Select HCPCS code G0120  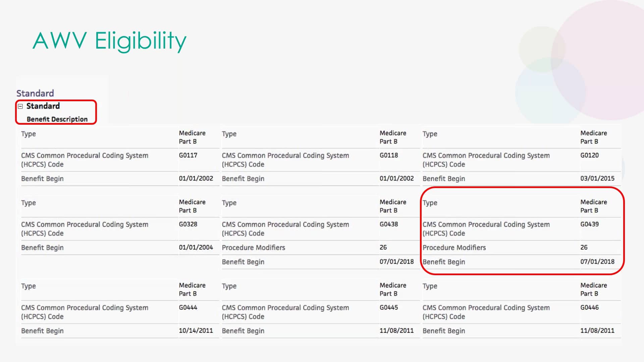pos(589,155)
